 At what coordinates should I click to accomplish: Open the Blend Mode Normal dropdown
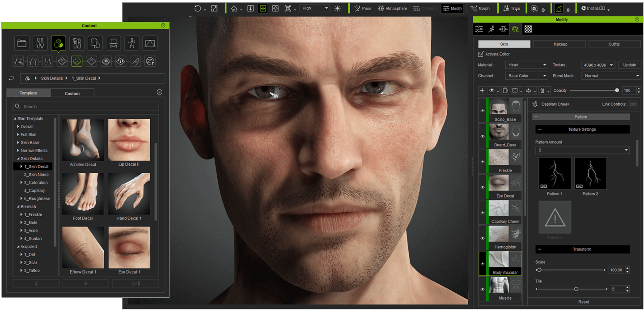[x=611, y=76]
